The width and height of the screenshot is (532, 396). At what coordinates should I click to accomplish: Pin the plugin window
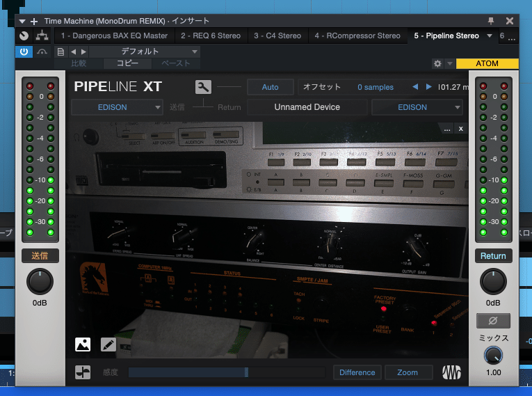point(490,21)
